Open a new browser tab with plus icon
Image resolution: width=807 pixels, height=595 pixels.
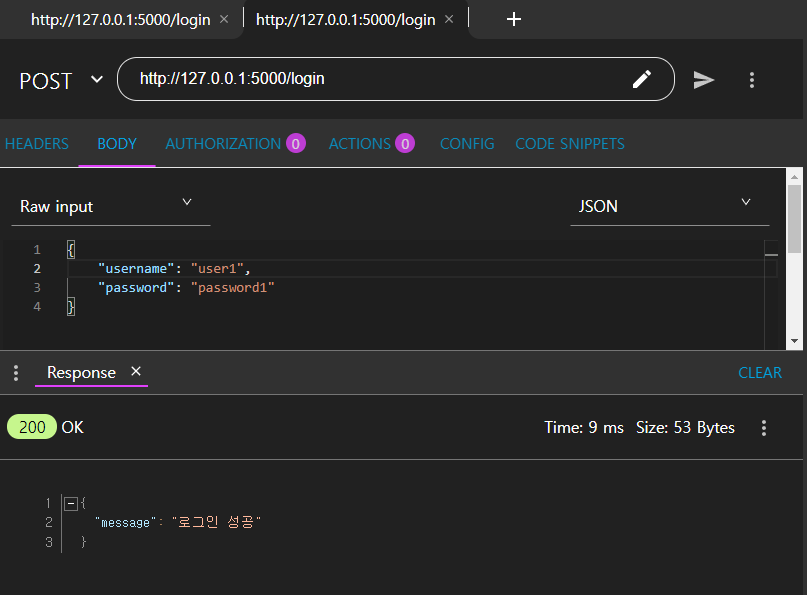click(x=514, y=18)
